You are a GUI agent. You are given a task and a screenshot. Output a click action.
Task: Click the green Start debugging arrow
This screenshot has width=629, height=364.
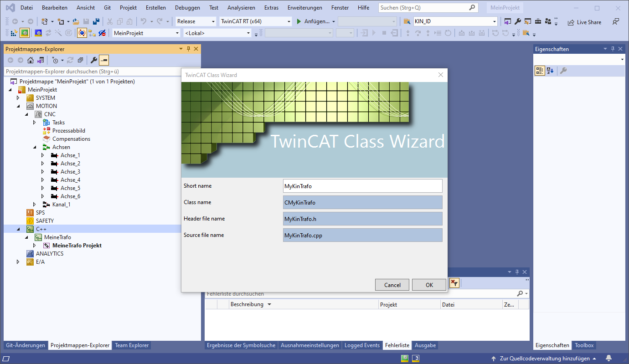(x=299, y=21)
